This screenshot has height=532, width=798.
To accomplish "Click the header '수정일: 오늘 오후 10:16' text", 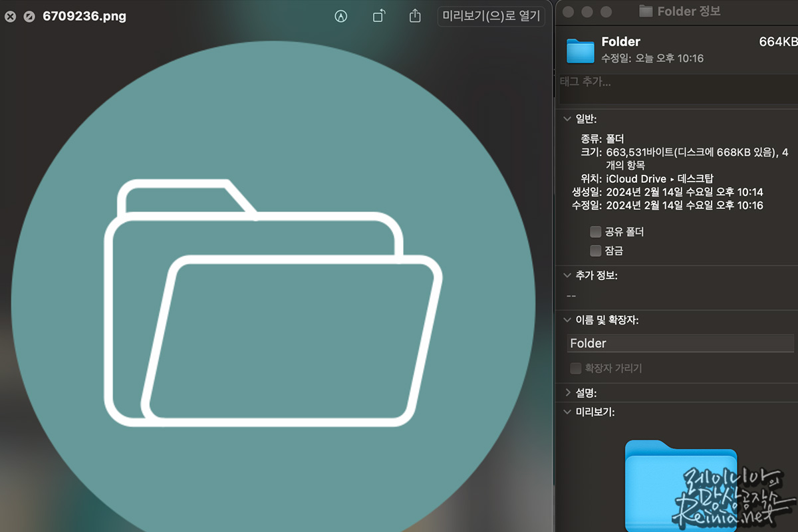I will tap(652, 59).
